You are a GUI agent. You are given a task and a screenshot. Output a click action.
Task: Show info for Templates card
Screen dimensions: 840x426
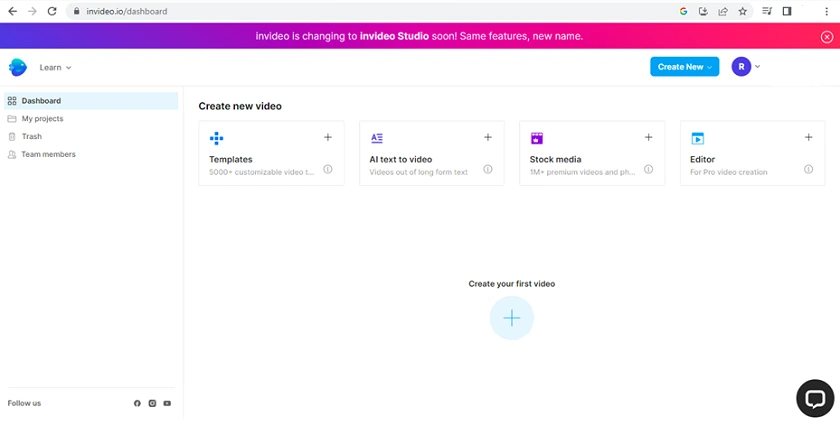pyautogui.click(x=328, y=169)
